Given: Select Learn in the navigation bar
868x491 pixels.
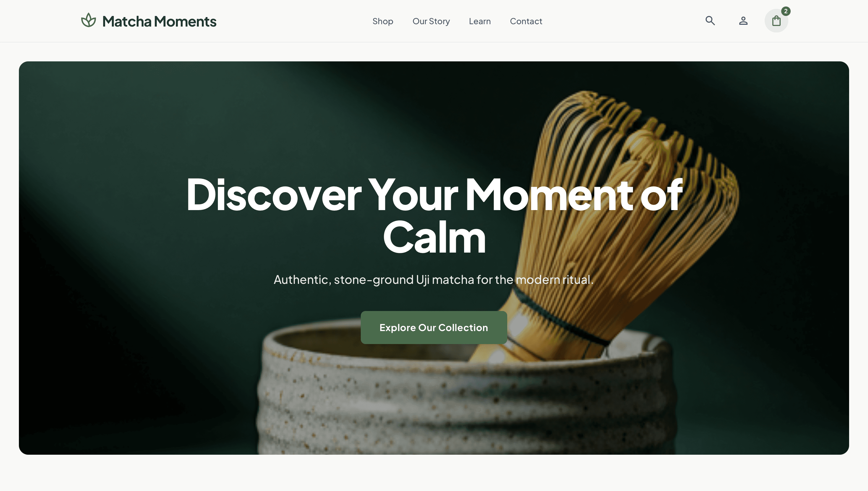Looking at the screenshot, I should [x=480, y=21].
